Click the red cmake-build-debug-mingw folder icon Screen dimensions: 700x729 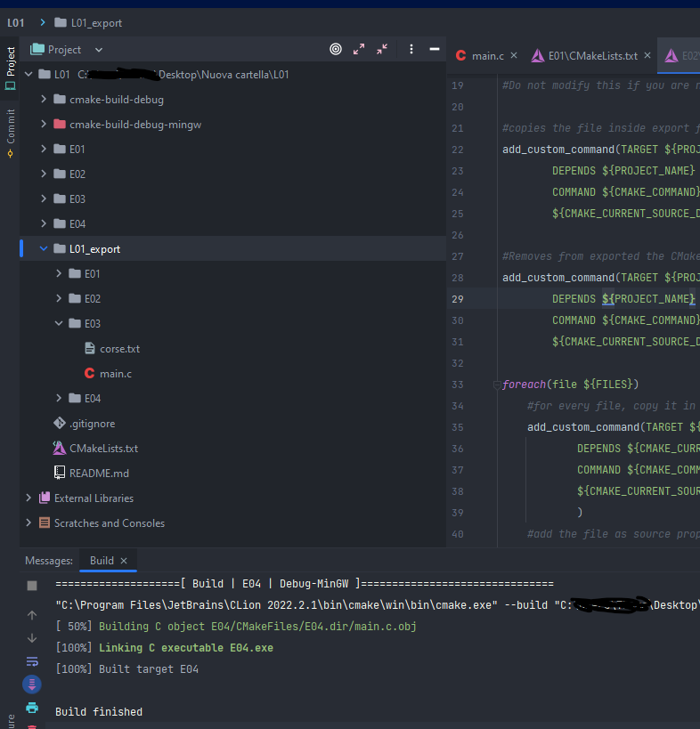click(x=59, y=124)
